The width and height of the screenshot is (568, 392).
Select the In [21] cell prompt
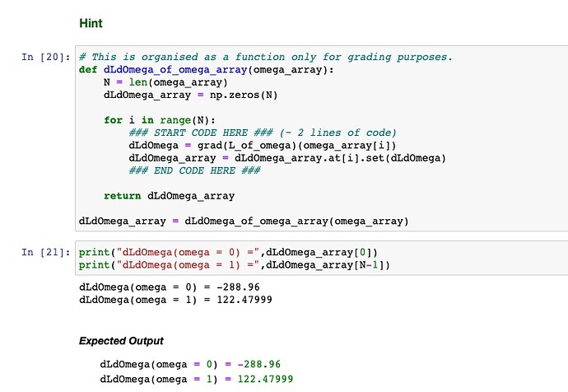pos(45,252)
